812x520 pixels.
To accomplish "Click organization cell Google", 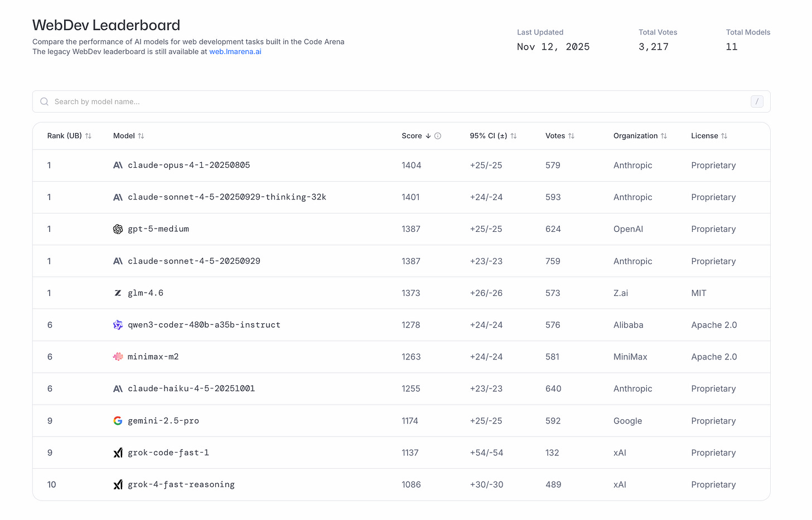I will [x=628, y=421].
